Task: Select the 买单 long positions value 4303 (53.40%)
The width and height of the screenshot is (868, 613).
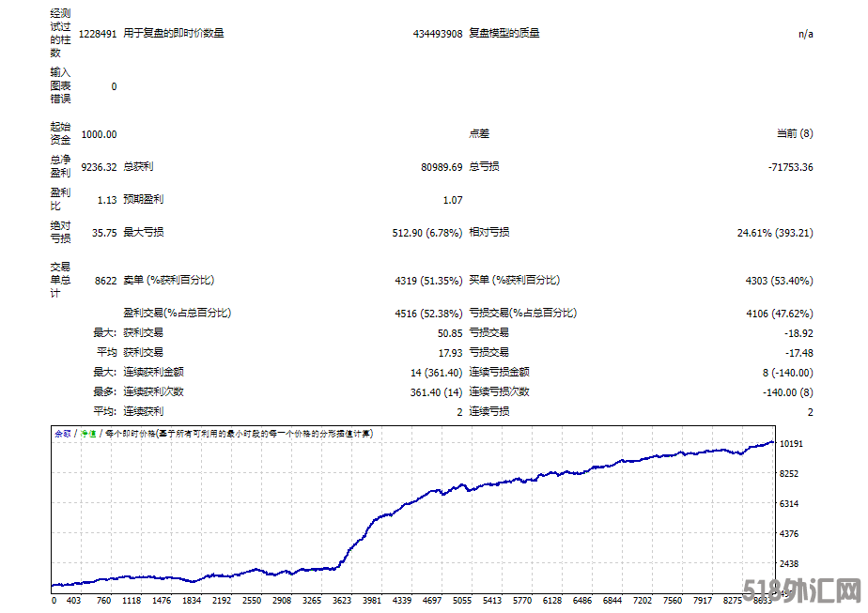Action: pyautogui.click(x=779, y=281)
